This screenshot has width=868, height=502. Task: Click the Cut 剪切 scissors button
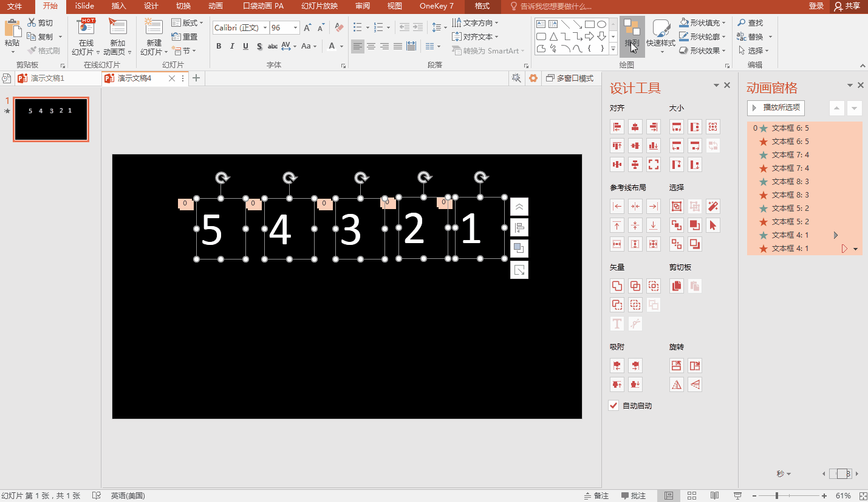(40, 22)
